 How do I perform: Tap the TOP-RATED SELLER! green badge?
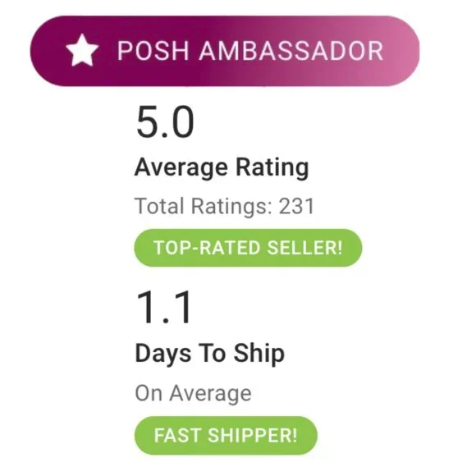[x=249, y=248]
